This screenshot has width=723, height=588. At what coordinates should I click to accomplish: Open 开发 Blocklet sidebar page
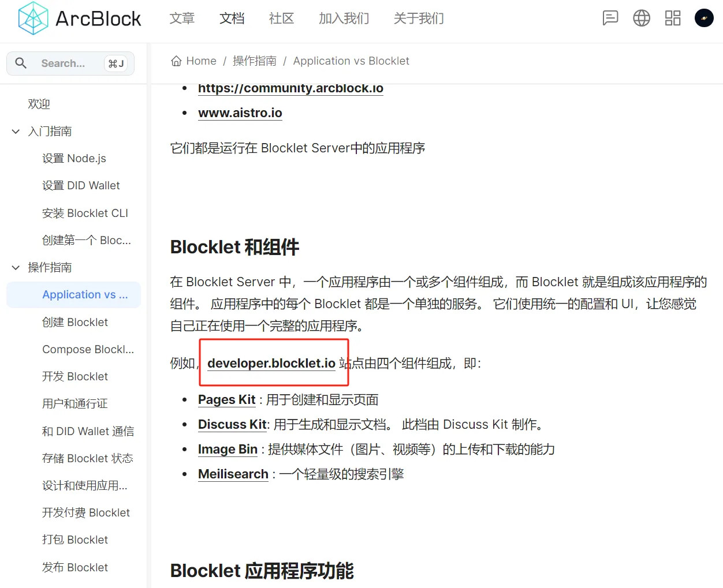pyautogui.click(x=75, y=377)
